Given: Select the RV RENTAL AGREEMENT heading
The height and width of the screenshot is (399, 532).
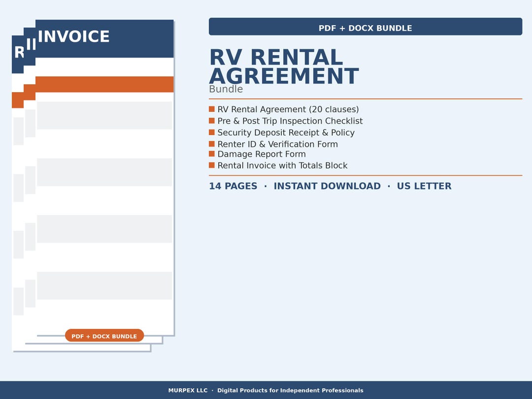Looking at the screenshot, I should click(284, 66).
